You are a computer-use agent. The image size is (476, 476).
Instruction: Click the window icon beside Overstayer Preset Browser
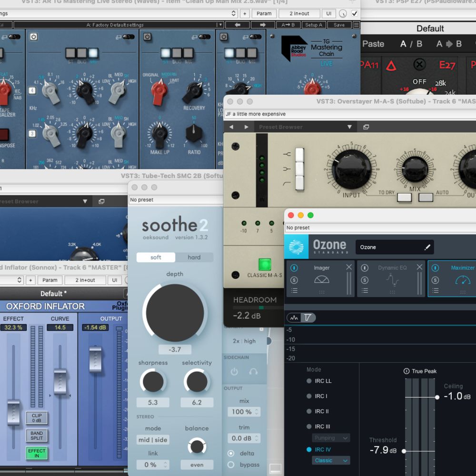(x=366, y=127)
